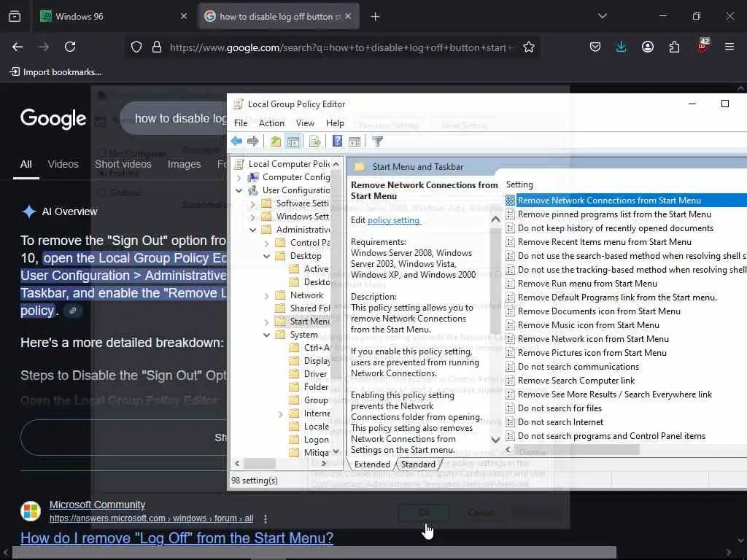Click Import bookmarks in bookmarks bar
Screen dimensions: 747x560
pyautogui.click(x=55, y=72)
